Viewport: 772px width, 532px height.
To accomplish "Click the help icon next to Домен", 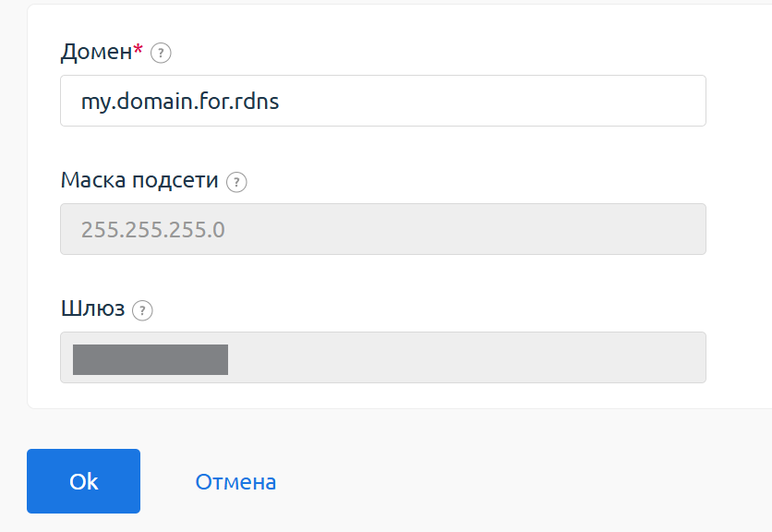I will 161,53.
